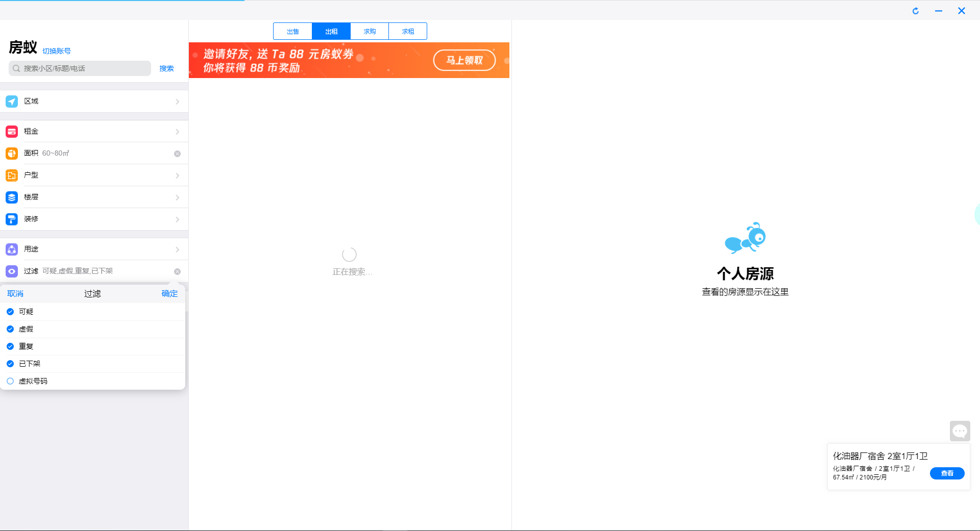Uncheck the 可疑 filter option
This screenshot has height=531, width=980.
tap(10, 312)
